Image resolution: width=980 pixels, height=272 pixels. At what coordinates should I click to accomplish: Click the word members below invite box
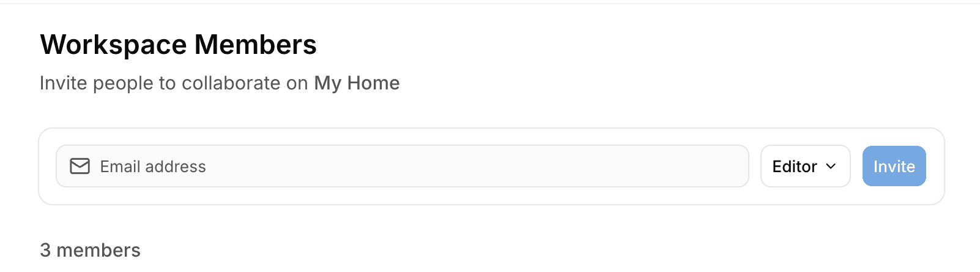coord(98,250)
